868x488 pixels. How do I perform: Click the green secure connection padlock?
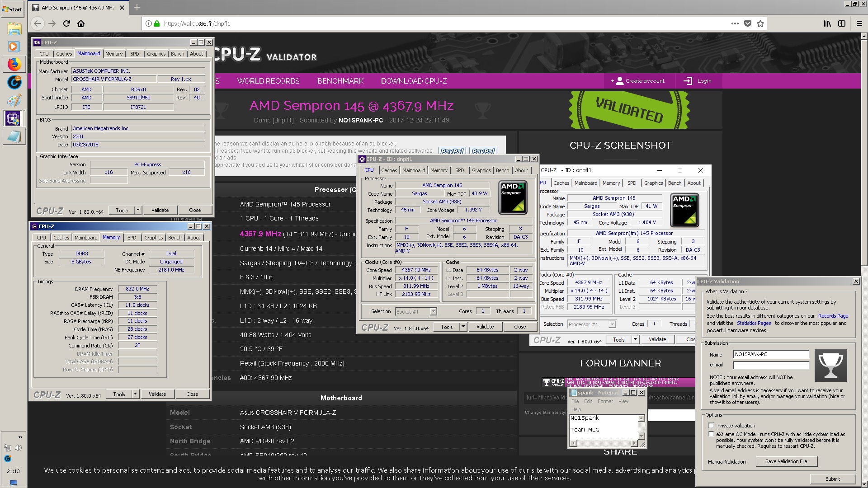157,23
